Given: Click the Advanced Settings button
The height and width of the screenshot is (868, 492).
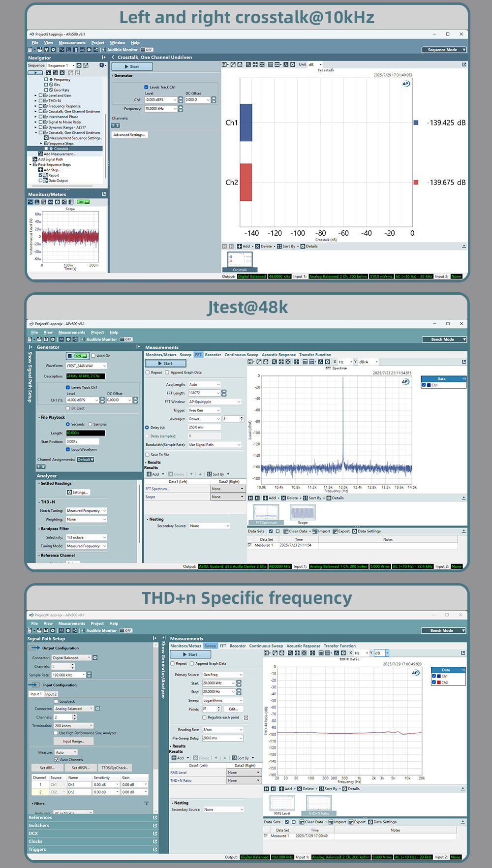Looking at the screenshot, I should point(129,135).
